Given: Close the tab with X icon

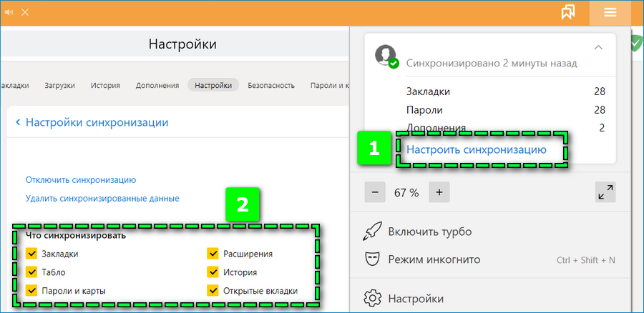Looking at the screenshot, I should (x=25, y=12).
